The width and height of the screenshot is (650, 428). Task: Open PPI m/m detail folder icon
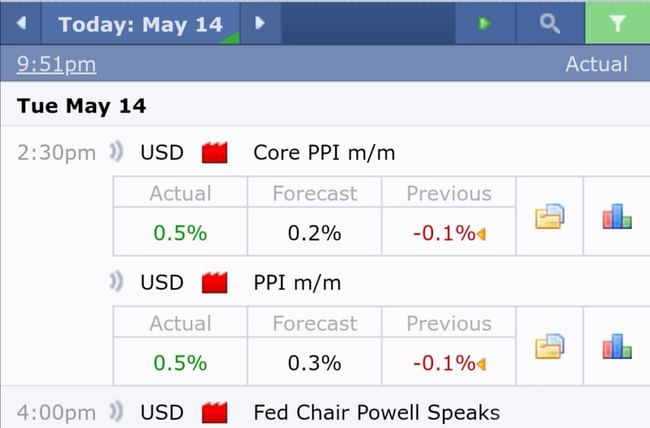pyautogui.click(x=550, y=347)
